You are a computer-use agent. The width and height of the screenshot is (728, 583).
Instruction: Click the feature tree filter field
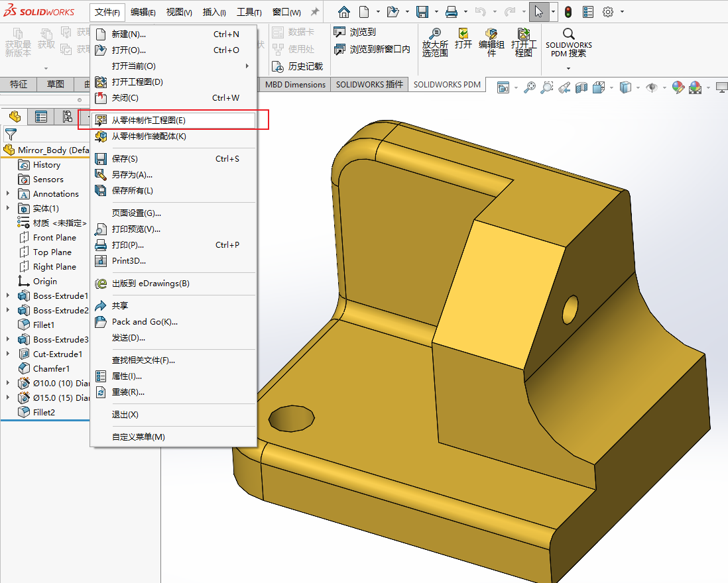(x=46, y=134)
